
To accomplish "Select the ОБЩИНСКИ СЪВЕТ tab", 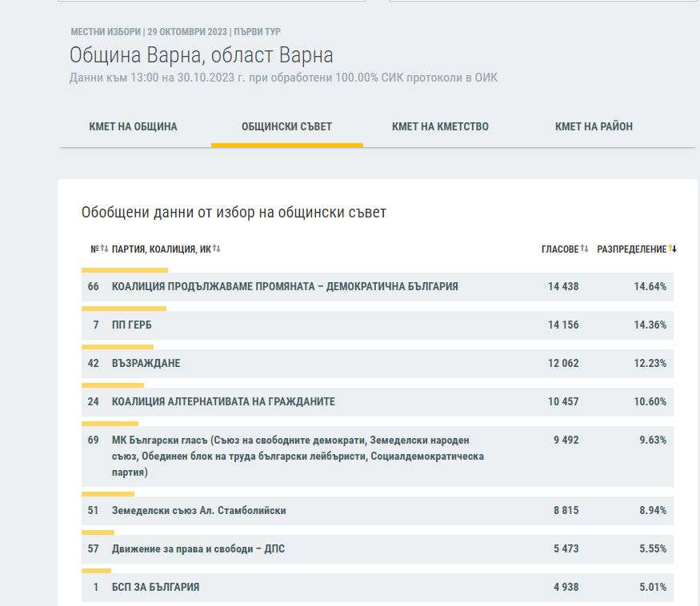I will coord(286,126).
